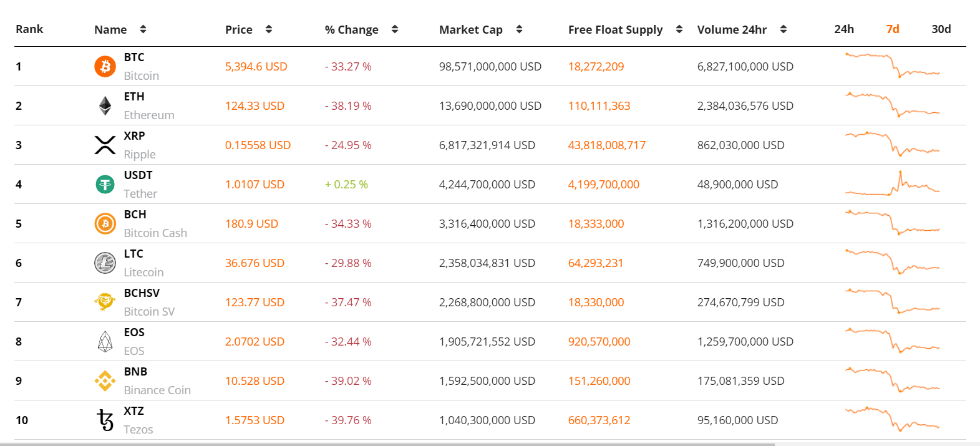
Task: Sort by Volume 24hr column arrows
Action: point(784,29)
